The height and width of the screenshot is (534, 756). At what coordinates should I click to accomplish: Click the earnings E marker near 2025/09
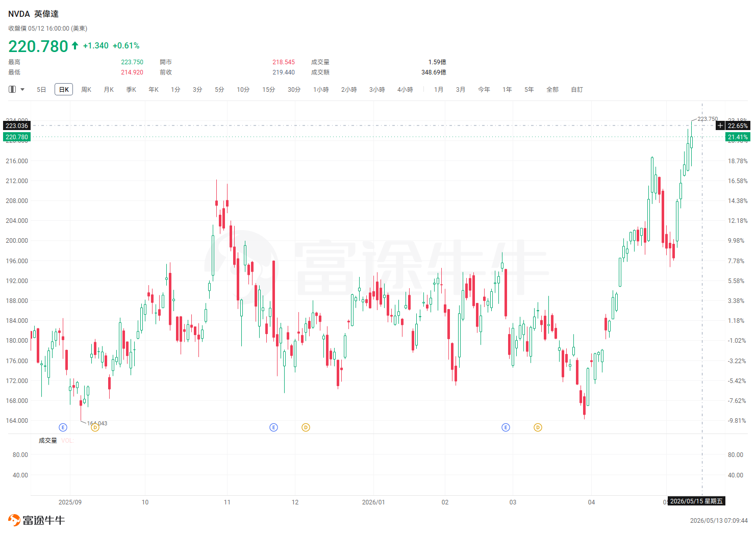click(63, 427)
